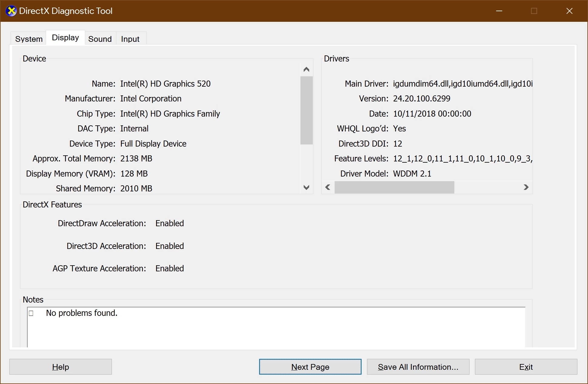
Task: Close the DirectX Diagnostic Tool window
Action: point(569,11)
